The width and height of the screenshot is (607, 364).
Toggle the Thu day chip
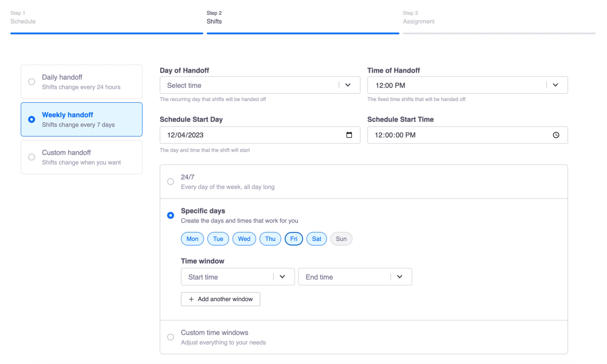270,239
